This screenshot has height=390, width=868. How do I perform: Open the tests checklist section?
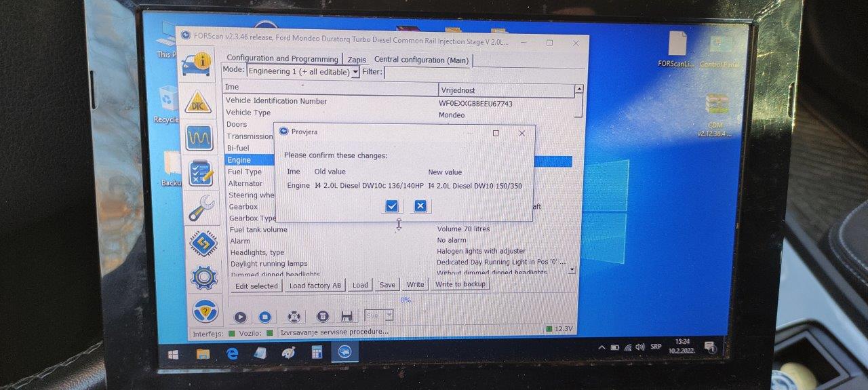pyautogui.click(x=201, y=173)
